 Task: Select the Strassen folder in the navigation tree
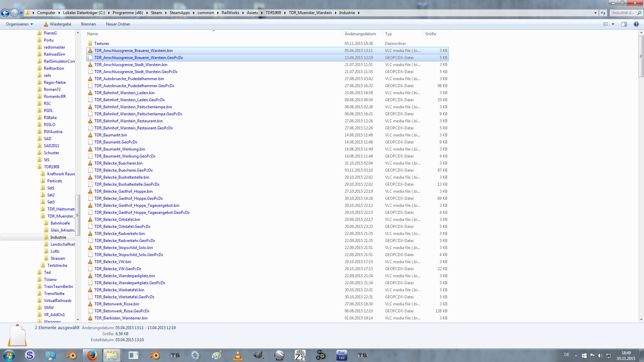pos(58,258)
